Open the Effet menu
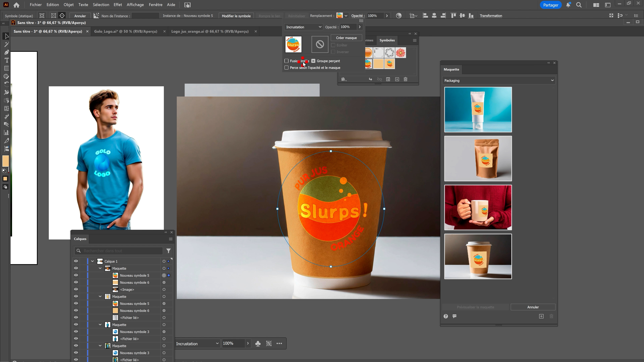 [x=118, y=5]
